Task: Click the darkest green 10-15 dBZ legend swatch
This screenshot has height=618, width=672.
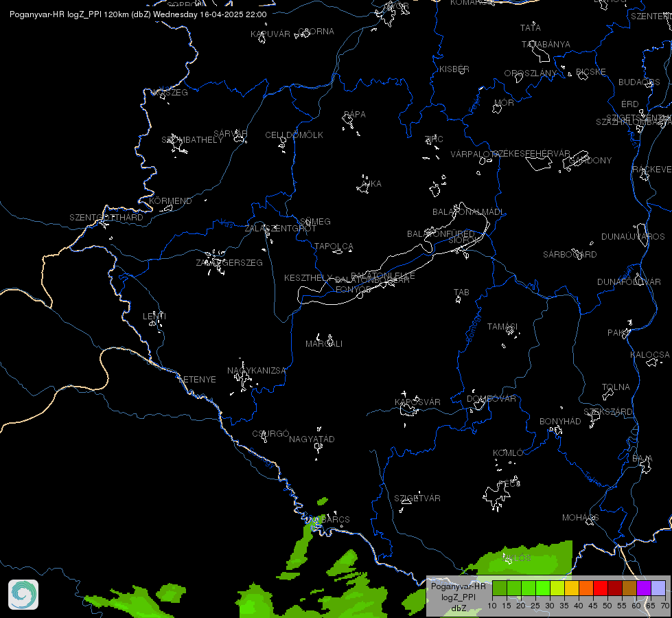Action: (x=500, y=588)
